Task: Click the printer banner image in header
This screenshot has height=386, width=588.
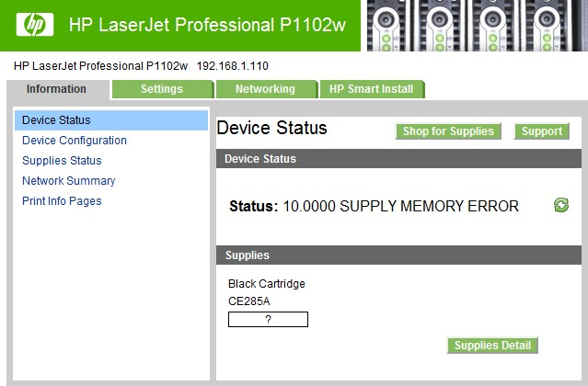Action: point(475,26)
